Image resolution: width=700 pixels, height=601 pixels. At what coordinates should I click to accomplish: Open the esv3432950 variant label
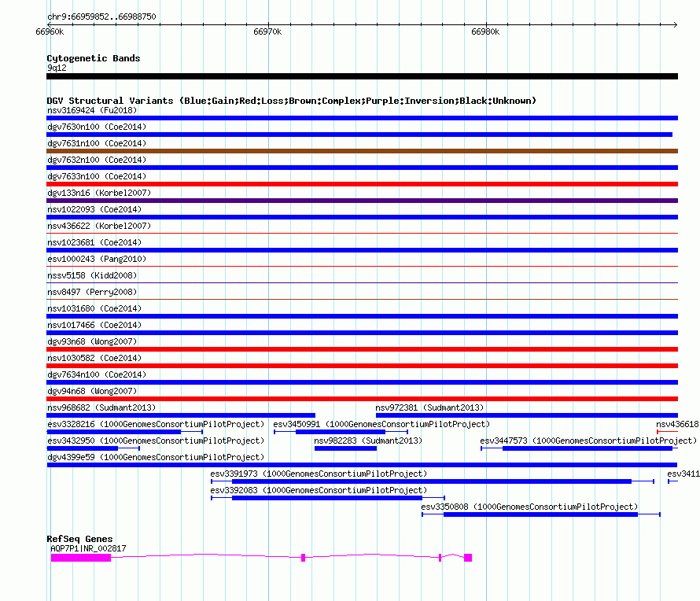(156, 441)
